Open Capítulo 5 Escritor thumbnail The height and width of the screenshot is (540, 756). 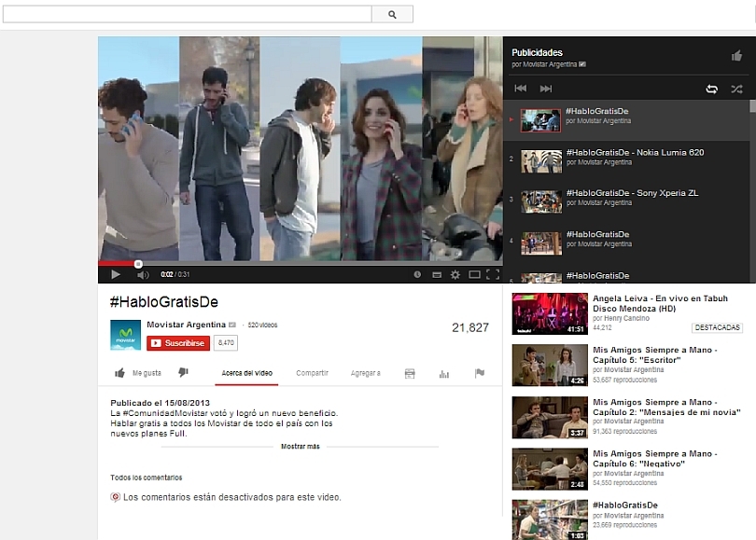550,366
